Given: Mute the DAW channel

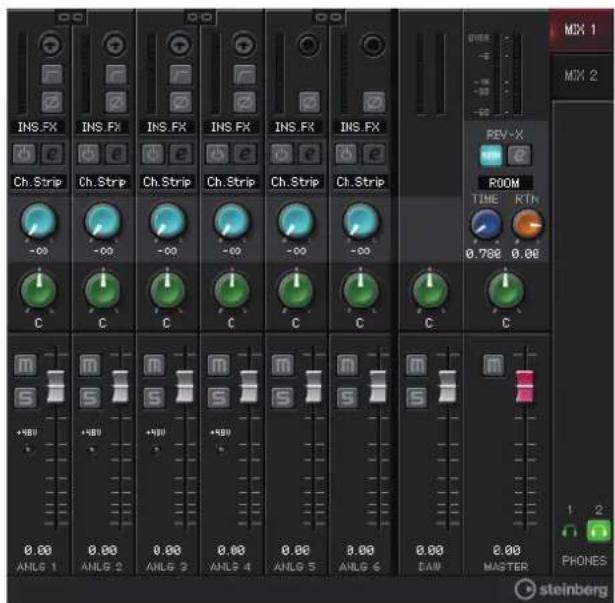Looking at the screenshot, I should 416,365.
